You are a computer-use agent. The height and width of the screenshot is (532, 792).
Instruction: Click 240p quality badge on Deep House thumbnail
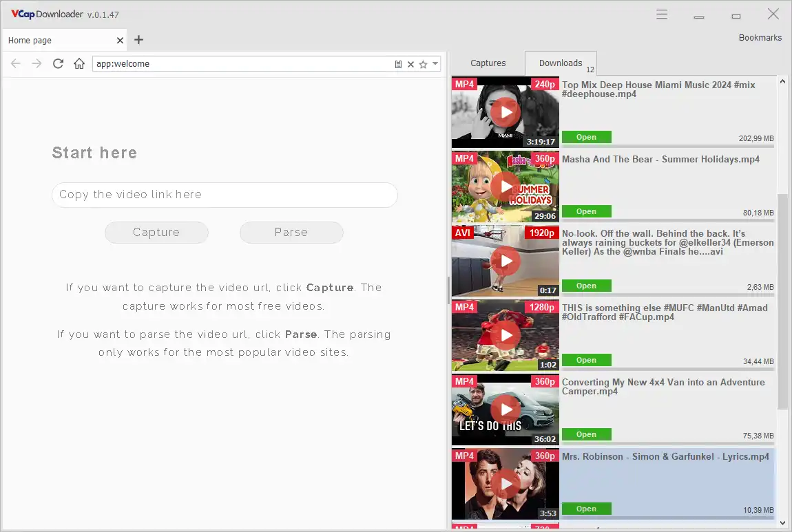point(545,84)
